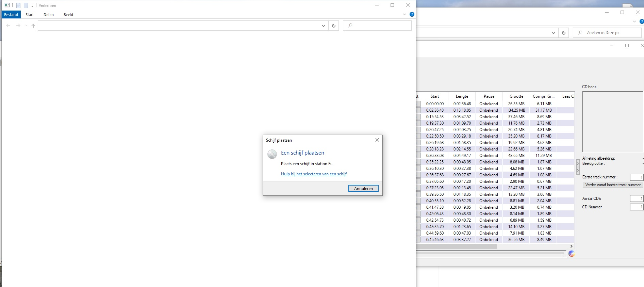Switch to the Delen ribbon tab
This screenshot has width=644, height=287.
tap(49, 15)
